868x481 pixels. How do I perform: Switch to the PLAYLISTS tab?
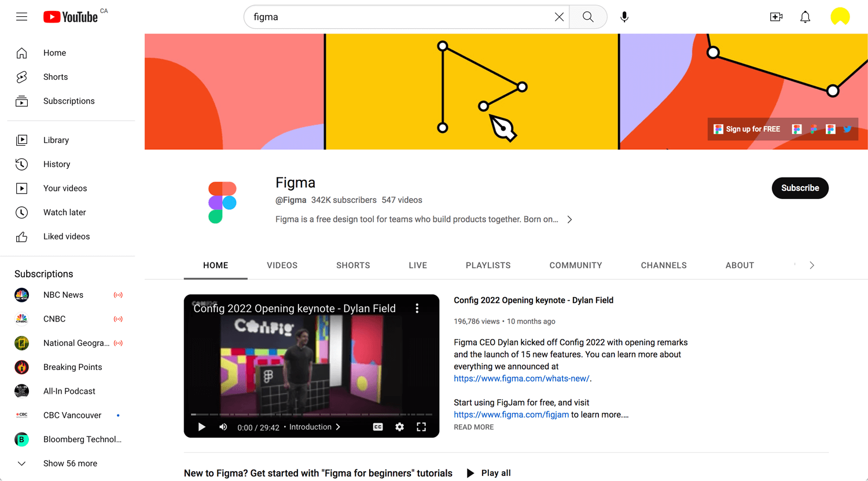coord(488,265)
